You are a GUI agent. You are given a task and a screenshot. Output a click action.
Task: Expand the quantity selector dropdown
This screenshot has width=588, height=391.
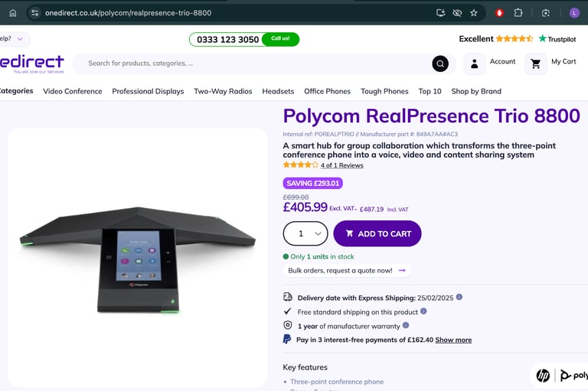click(x=305, y=233)
